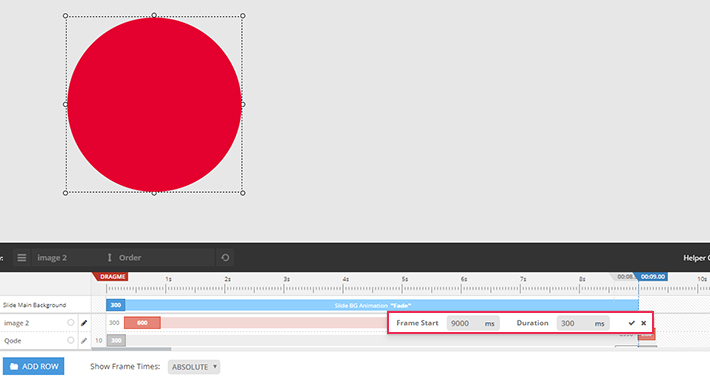Click the Frame Start 9000 input field

(473, 323)
